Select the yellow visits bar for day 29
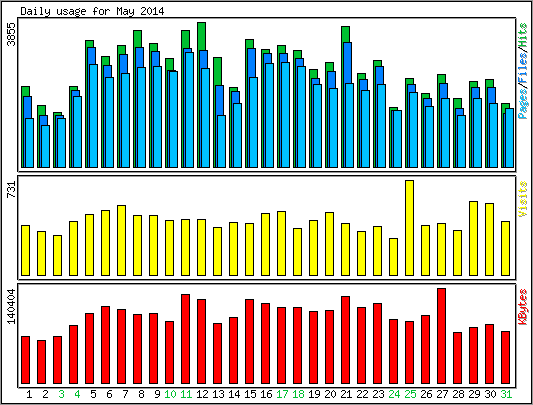 tap(474, 238)
